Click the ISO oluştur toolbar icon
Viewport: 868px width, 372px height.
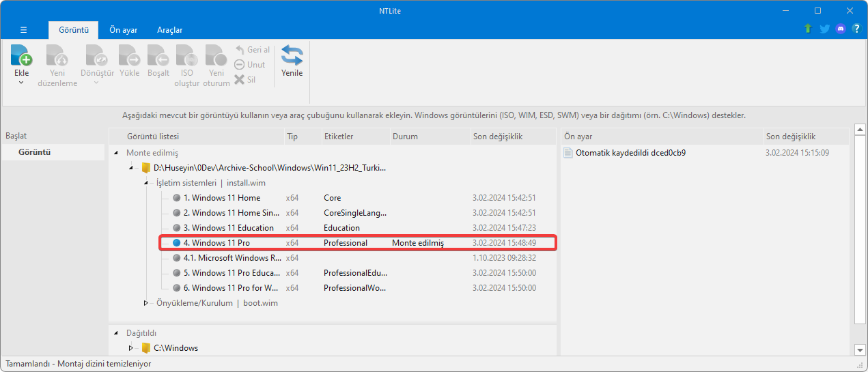pyautogui.click(x=186, y=56)
